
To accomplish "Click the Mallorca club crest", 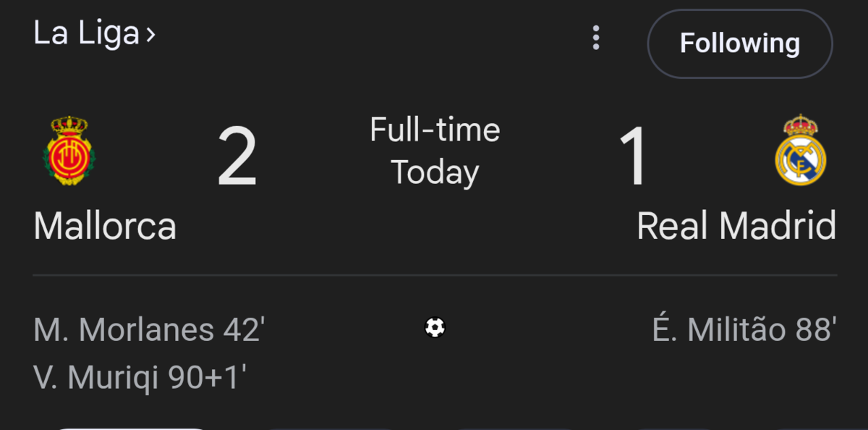I will [x=69, y=151].
